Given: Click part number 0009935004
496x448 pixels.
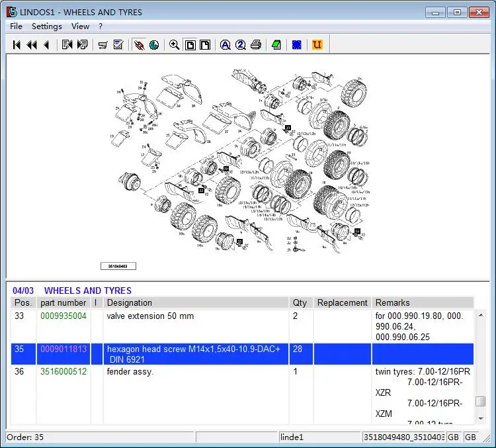Looking at the screenshot, I should coord(63,316).
